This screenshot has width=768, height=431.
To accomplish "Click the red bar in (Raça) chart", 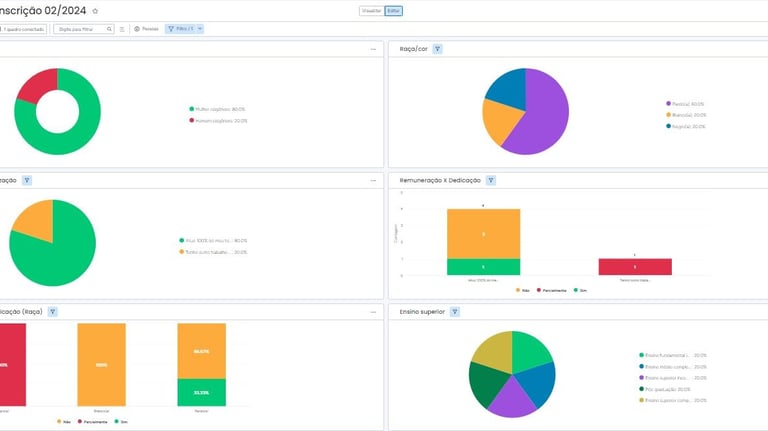I will coord(13,365).
